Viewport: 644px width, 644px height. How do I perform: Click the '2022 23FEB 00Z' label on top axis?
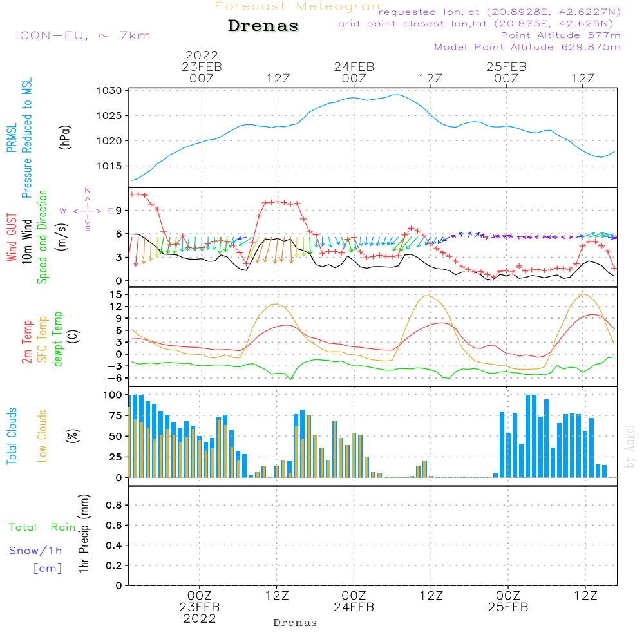pyautogui.click(x=202, y=66)
